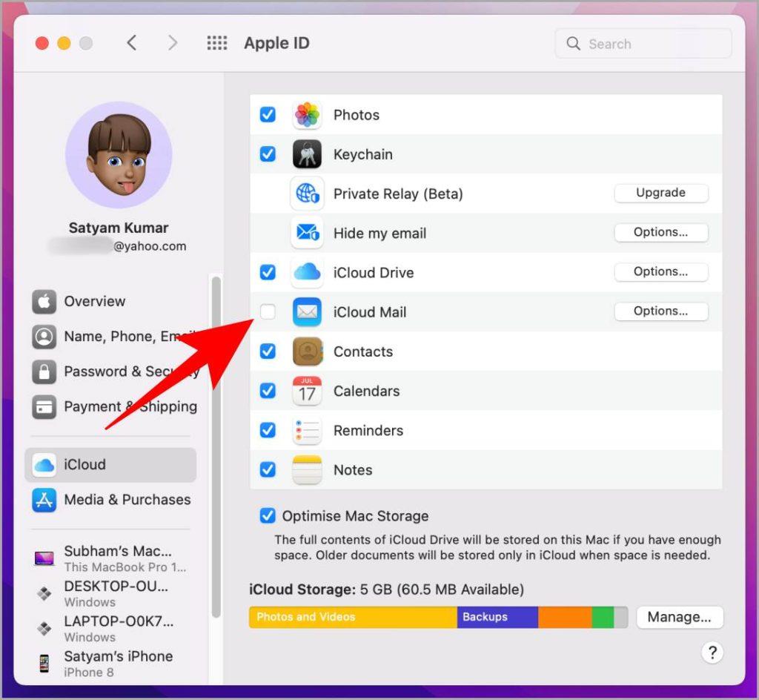This screenshot has height=700, width=759.
Task: Click the Private Relay (Beta) label
Action: click(x=398, y=194)
